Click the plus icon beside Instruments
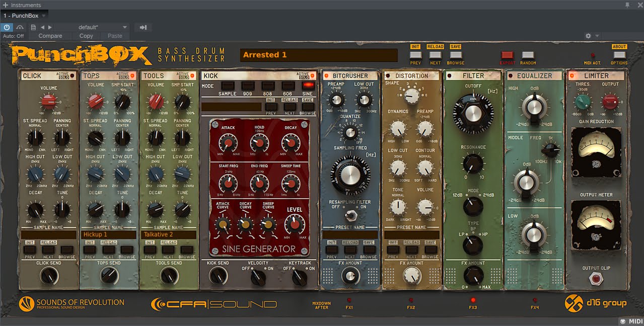This screenshot has width=644, height=326. pos(5,5)
